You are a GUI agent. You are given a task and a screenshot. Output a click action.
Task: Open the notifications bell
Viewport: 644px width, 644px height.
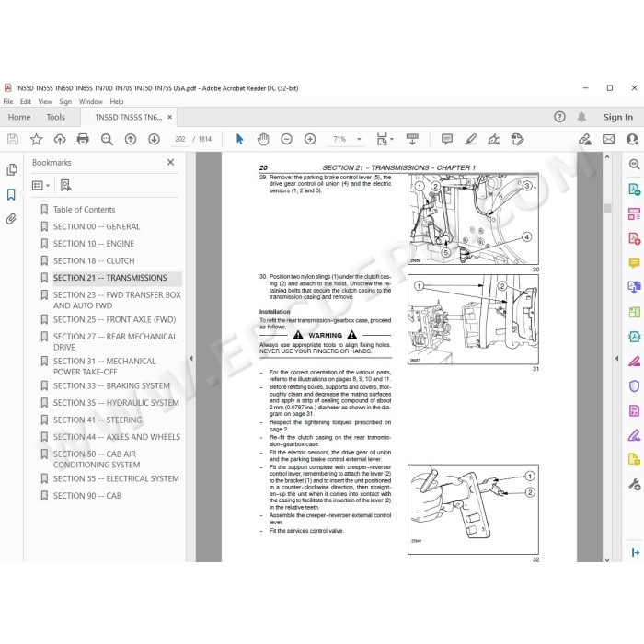[x=581, y=117]
